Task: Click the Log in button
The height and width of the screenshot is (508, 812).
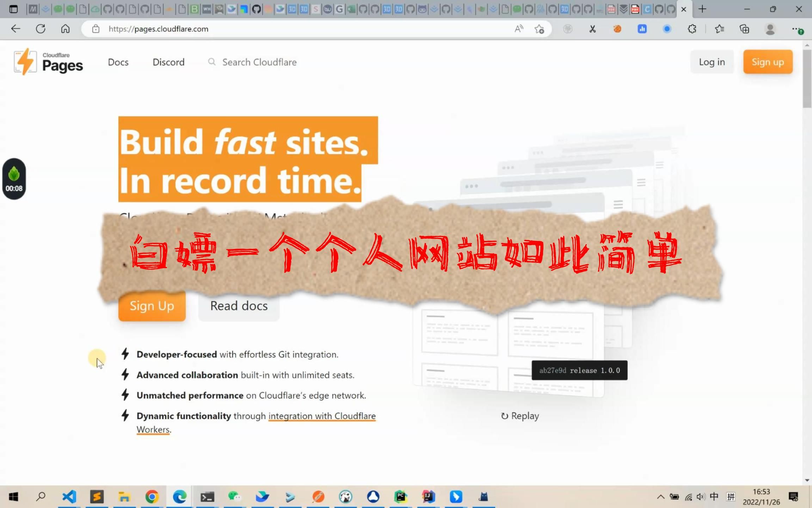Action: [x=712, y=62]
